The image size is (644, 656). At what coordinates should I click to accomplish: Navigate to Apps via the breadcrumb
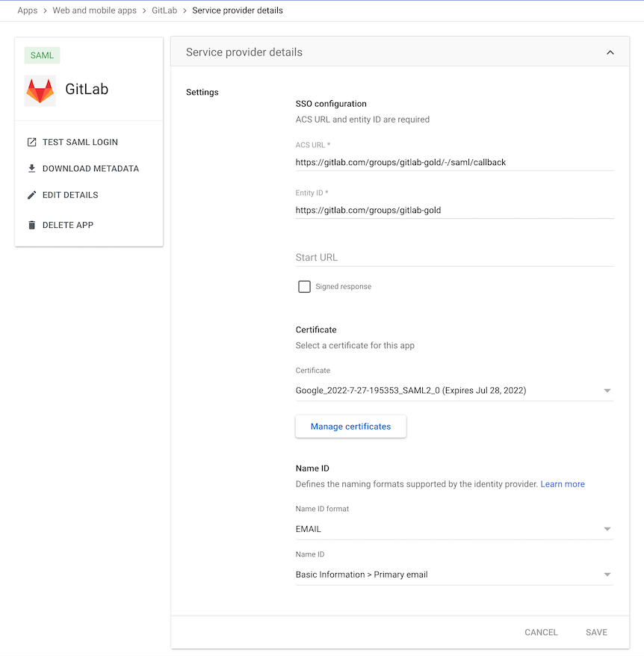[x=28, y=10]
